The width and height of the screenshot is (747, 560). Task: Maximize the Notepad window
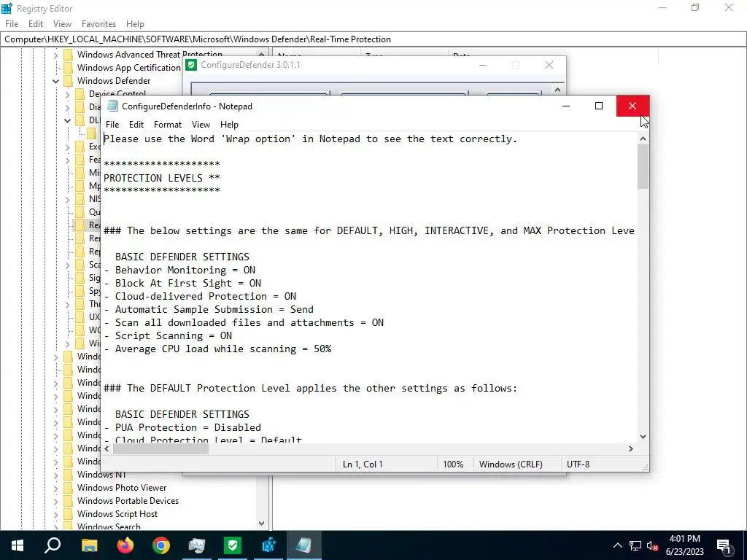pyautogui.click(x=599, y=106)
